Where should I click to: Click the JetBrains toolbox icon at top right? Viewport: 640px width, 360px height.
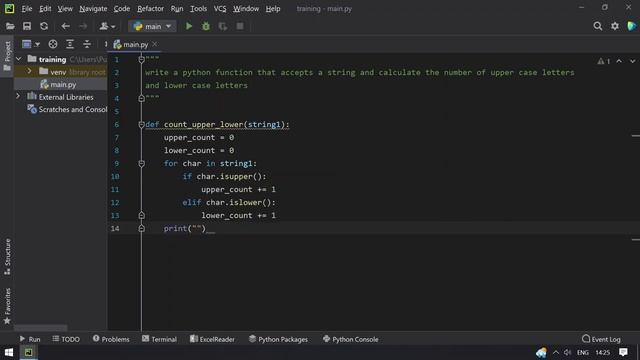631,27
